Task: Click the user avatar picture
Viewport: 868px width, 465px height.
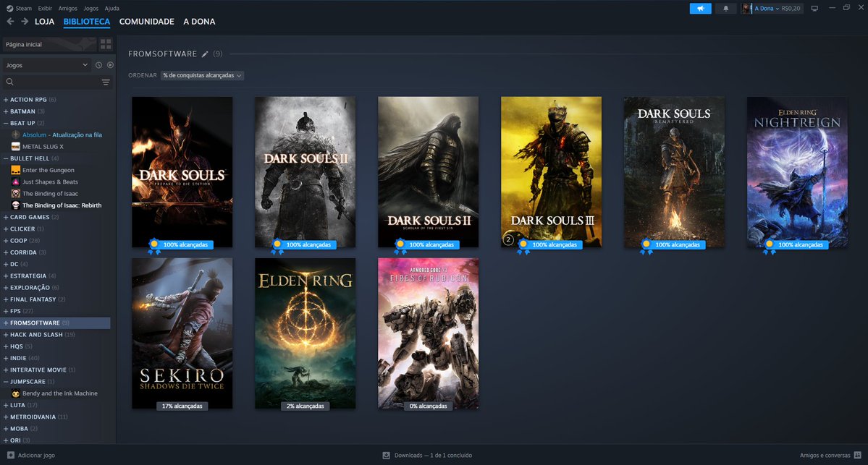Action: 747,8
